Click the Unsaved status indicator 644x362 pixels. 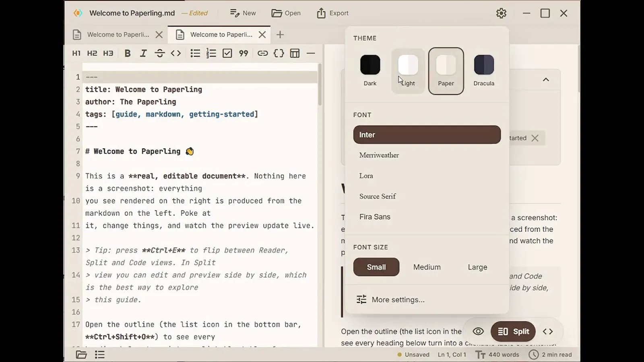pos(413,354)
